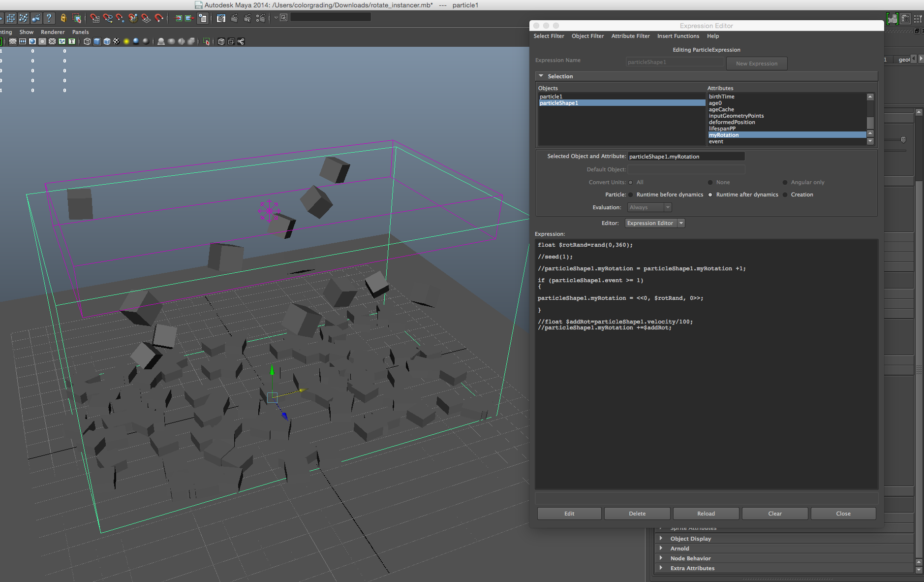Click the IPR render clapperboard icon
The width and height of the screenshot is (924, 582).
(247, 18)
